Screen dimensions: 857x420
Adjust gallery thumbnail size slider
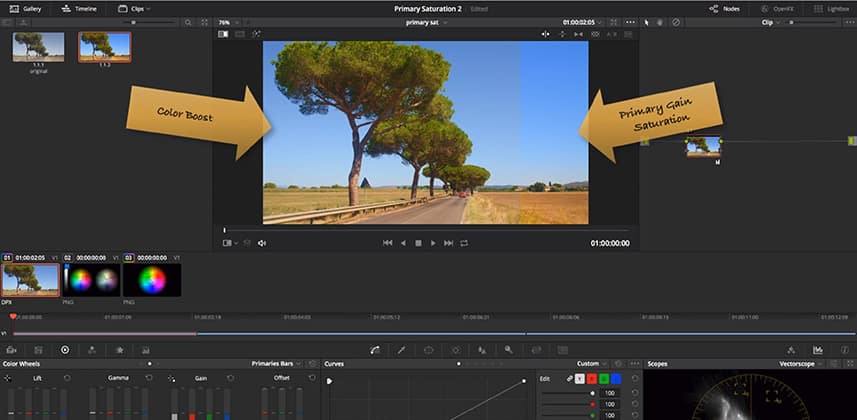[133, 22]
